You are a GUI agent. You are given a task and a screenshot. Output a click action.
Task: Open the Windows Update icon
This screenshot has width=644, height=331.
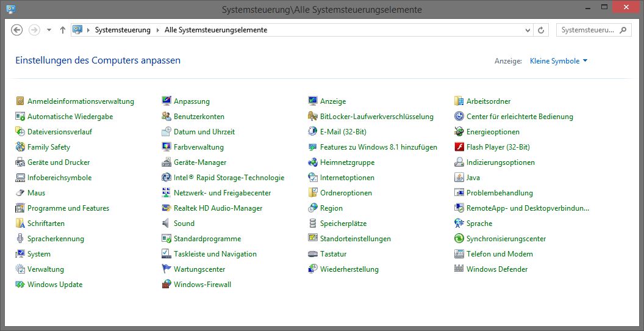tap(20, 285)
